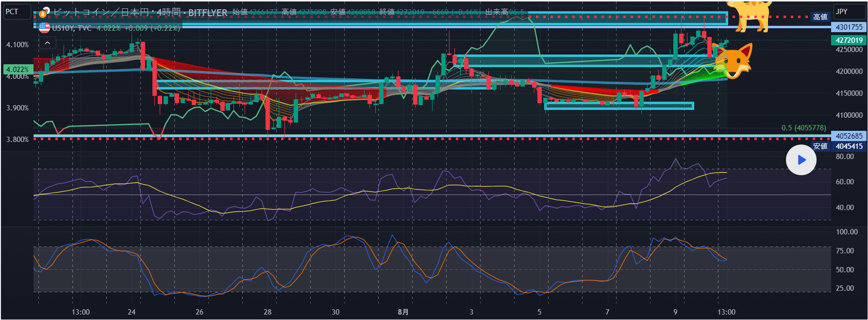The width and height of the screenshot is (868, 320).
Task: Click the US10Y, TVC comparison symbol label
Action: [72, 28]
